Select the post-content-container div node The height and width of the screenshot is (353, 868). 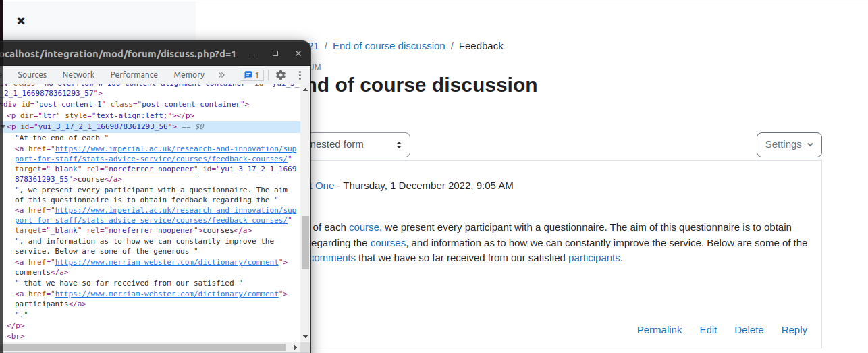click(126, 105)
